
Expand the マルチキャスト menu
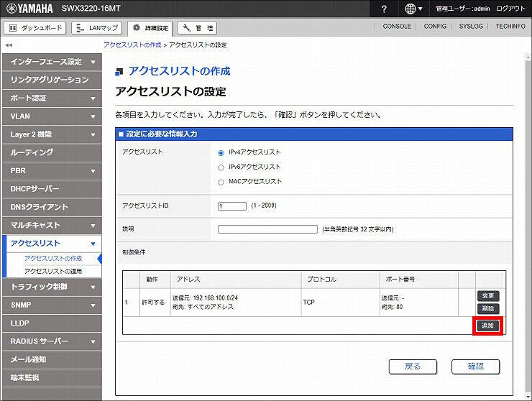coord(52,225)
